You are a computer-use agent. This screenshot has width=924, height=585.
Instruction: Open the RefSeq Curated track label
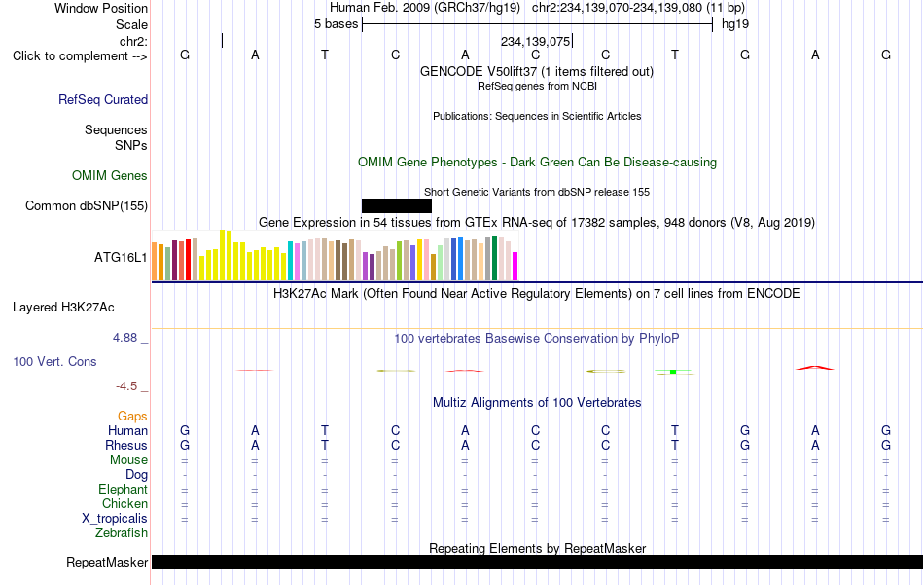tap(102, 99)
